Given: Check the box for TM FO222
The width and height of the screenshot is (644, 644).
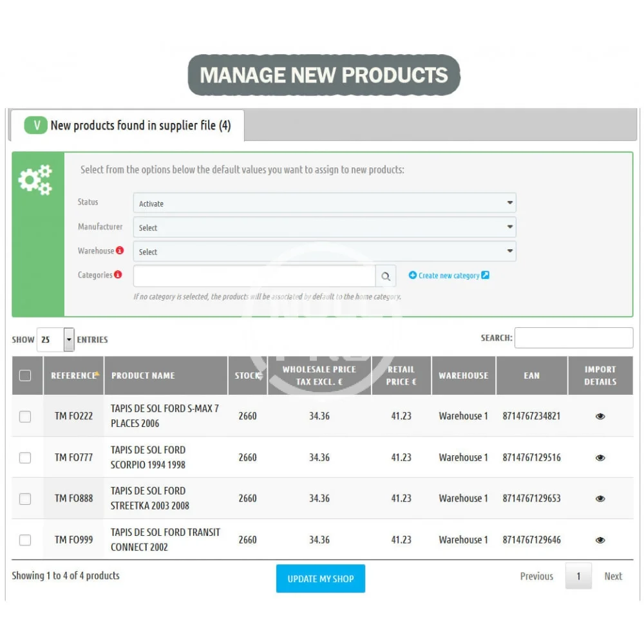Looking at the screenshot, I should pos(25,417).
